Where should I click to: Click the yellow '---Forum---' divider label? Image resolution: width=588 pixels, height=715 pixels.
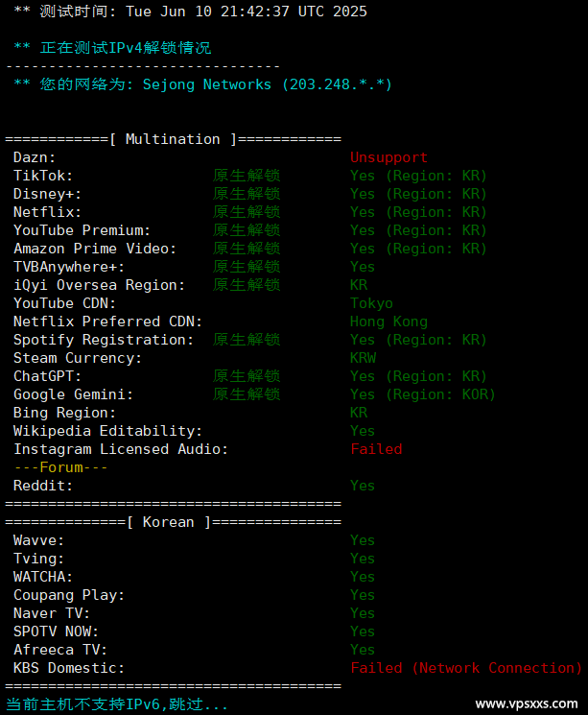click(x=60, y=467)
